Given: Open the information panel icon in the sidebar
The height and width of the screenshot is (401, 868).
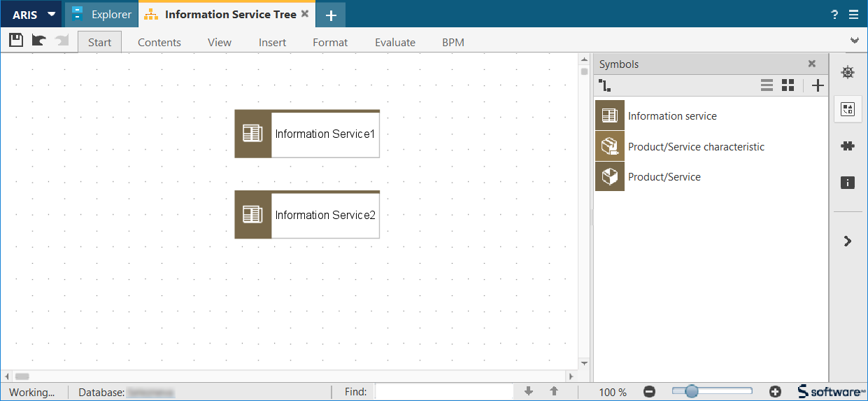Looking at the screenshot, I should (x=848, y=183).
